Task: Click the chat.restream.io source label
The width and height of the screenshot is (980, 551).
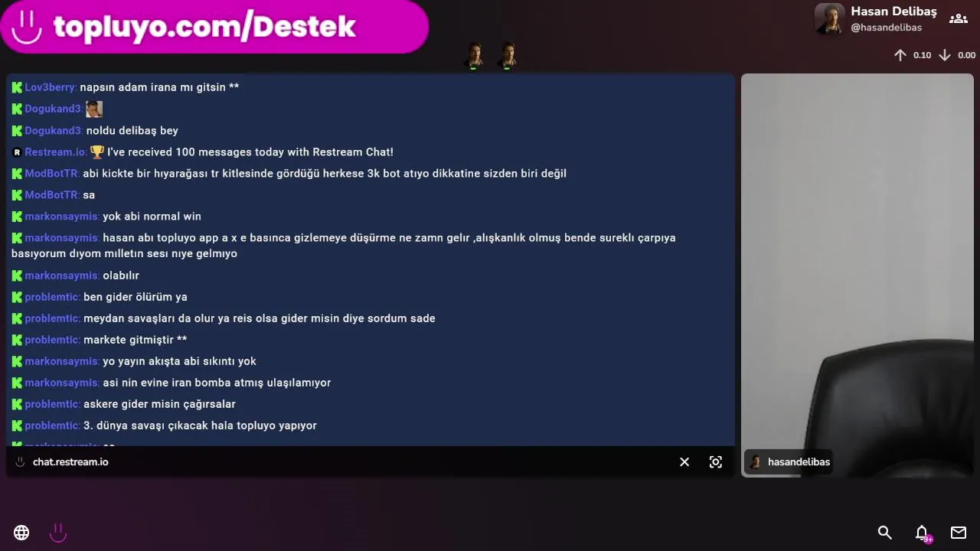Action: tap(70, 462)
